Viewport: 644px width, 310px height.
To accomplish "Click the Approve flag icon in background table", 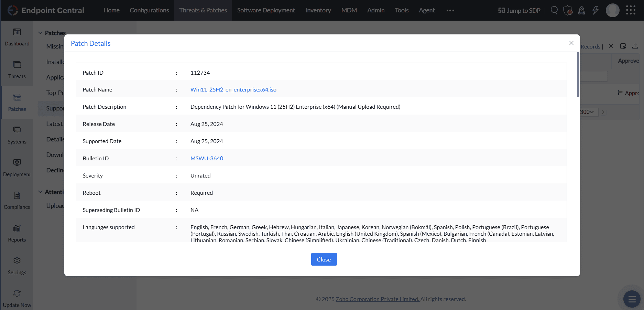I will [620, 93].
